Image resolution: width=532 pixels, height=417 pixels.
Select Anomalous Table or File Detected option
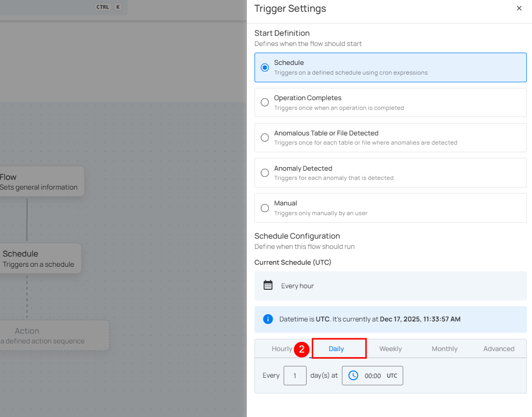tap(265, 137)
